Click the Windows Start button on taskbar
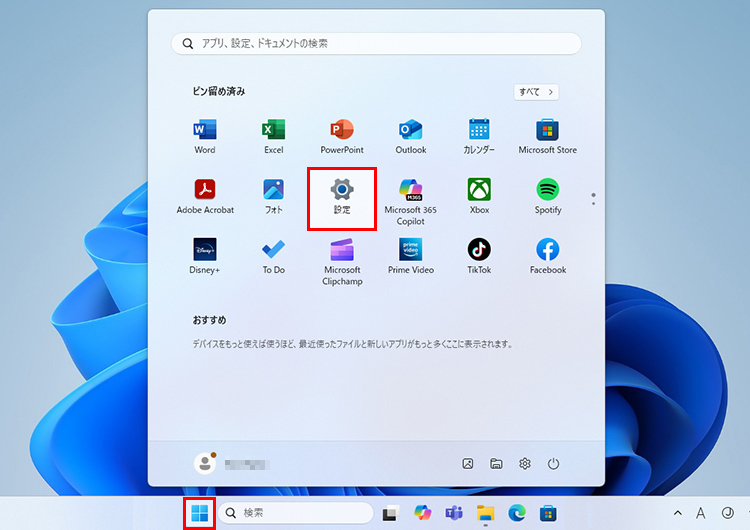Image resolution: width=750 pixels, height=530 pixels. pyautogui.click(x=199, y=513)
